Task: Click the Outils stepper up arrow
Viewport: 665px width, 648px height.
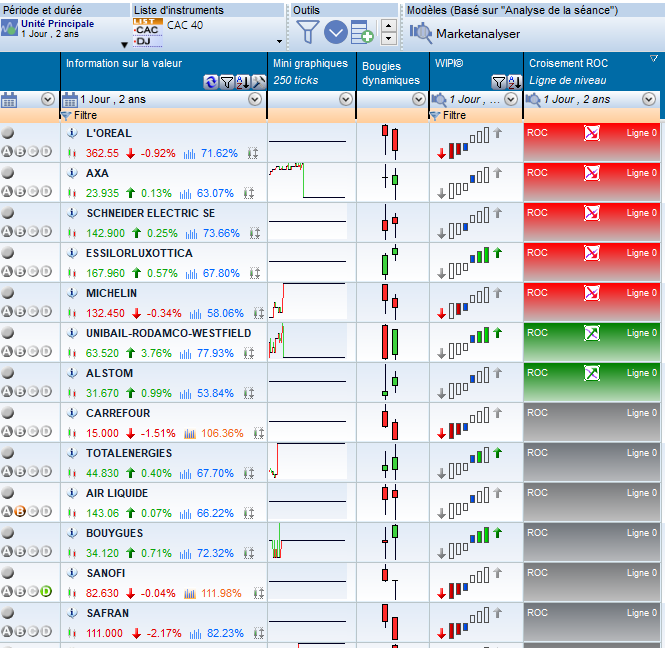Action: [388, 26]
